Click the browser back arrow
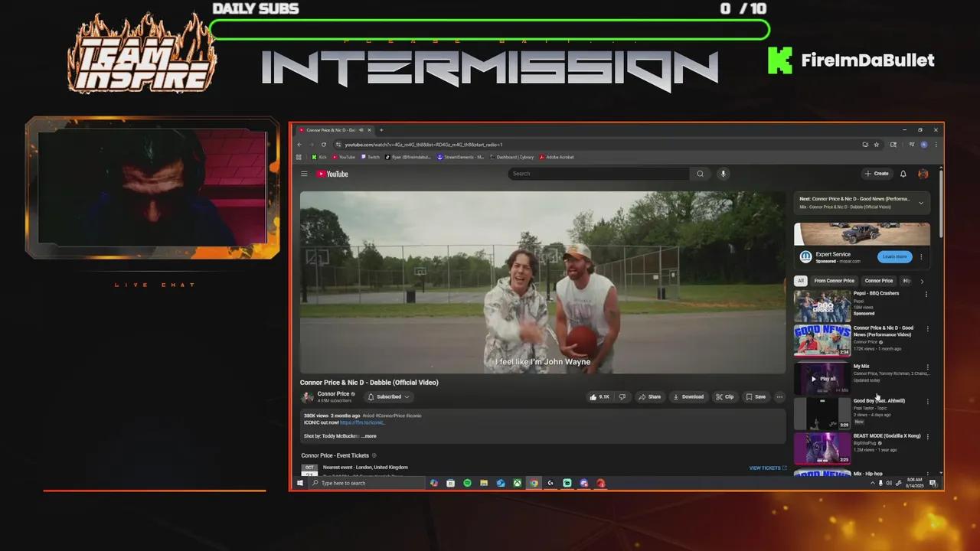Viewport: 980px width, 551px height. (x=300, y=145)
